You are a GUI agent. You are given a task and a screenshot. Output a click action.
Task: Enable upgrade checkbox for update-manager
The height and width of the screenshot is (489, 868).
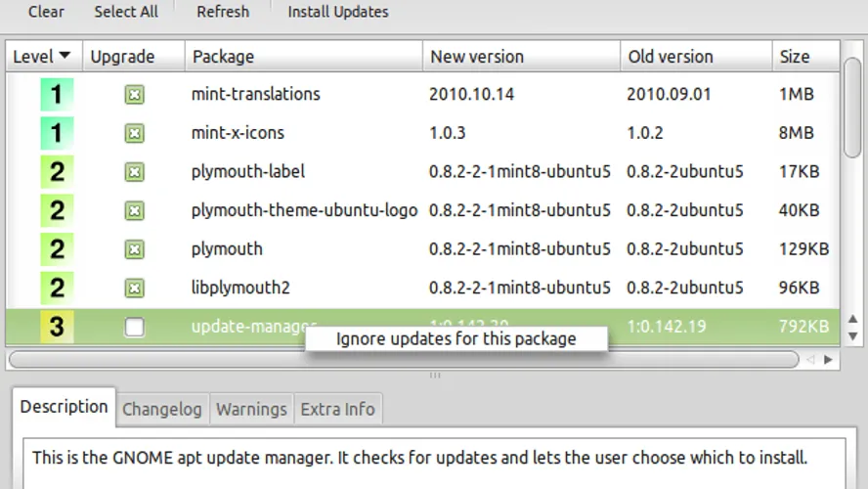pos(135,328)
